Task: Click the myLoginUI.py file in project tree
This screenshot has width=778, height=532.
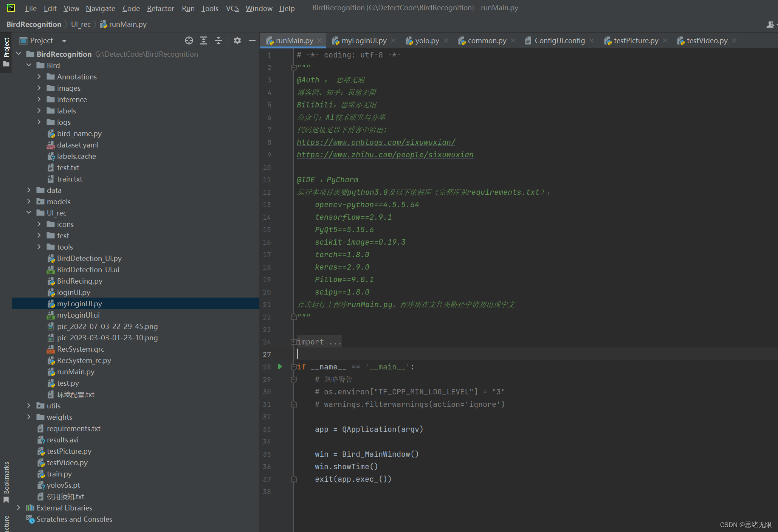Action: point(80,303)
